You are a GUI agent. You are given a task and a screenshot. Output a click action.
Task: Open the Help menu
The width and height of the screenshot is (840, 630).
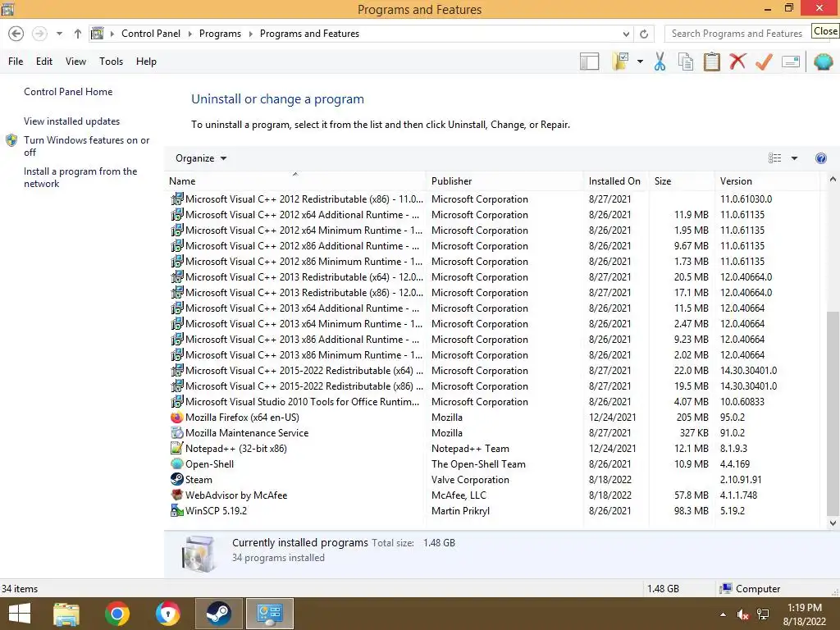[146, 61]
